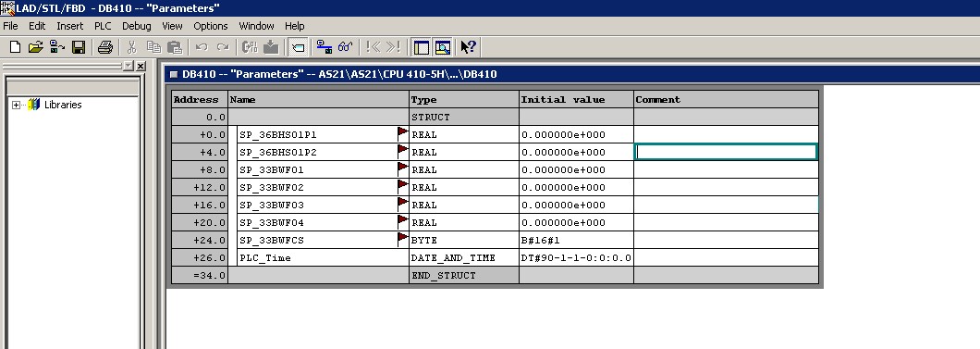Click the online connection network icon
The width and height of the screenshot is (980, 349).
click(324, 47)
